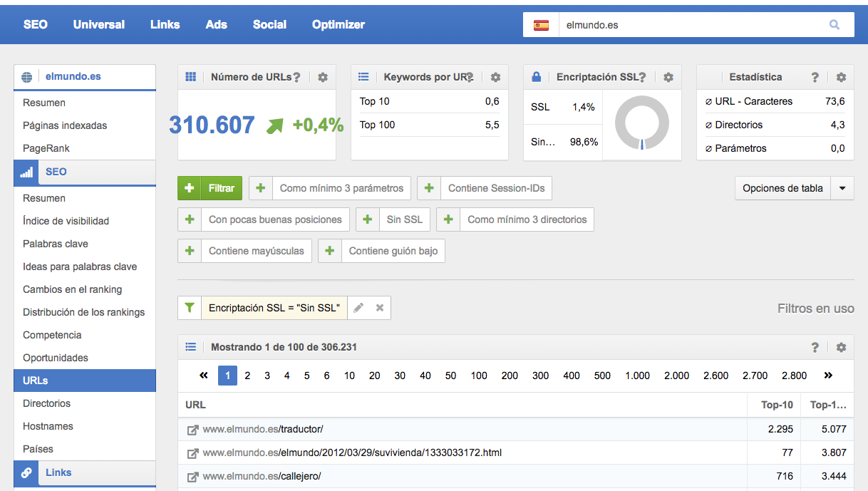Edit the Encriptación SSL filter with pencil
Image resolution: width=868 pixels, height=491 pixels.
[x=359, y=308]
